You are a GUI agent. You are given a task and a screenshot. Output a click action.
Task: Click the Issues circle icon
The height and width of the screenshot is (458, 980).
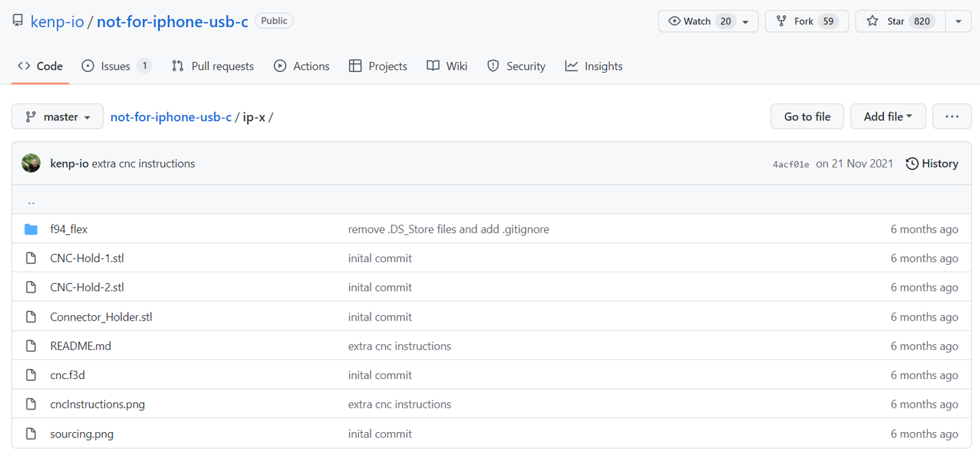click(88, 66)
